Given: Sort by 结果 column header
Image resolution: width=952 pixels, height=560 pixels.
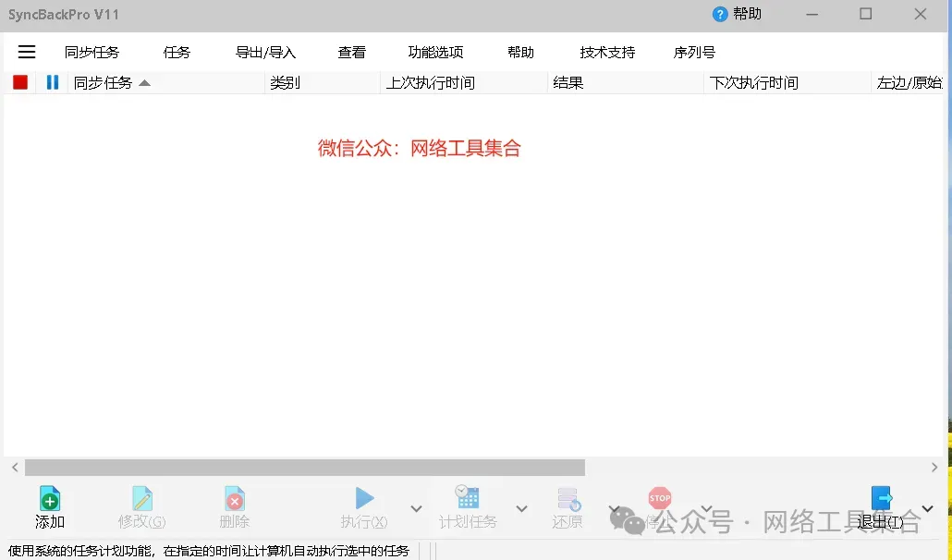Looking at the screenshot, I should tap(626, 82).
